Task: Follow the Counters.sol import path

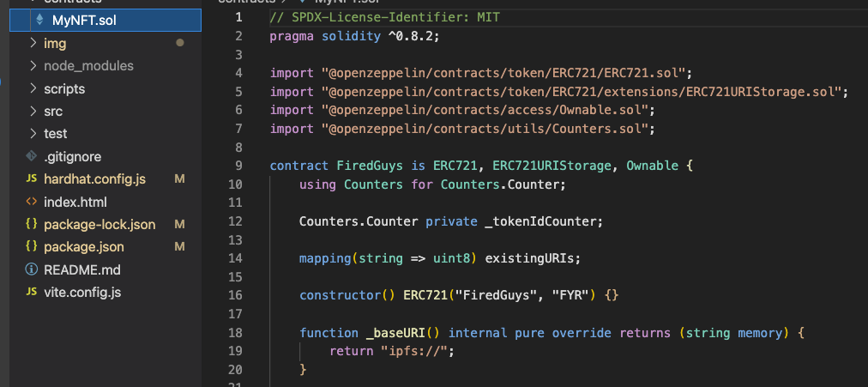Action: click(x=485, y=129)
